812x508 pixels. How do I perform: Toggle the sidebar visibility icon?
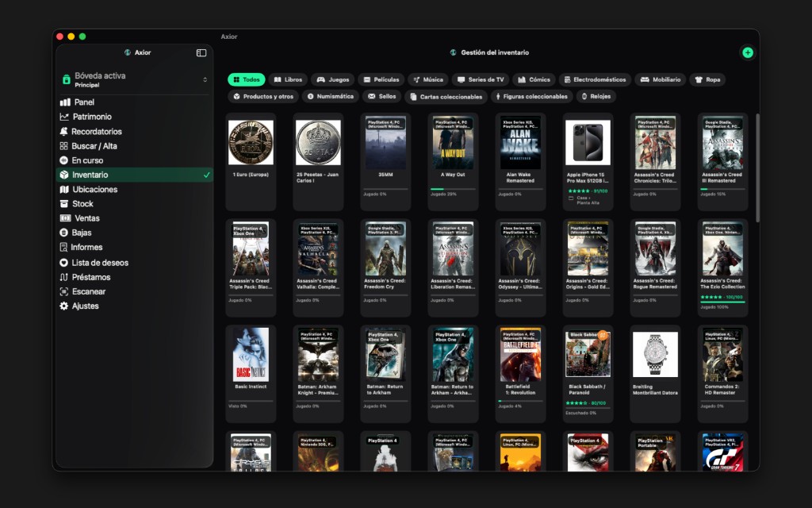(201, 52)
